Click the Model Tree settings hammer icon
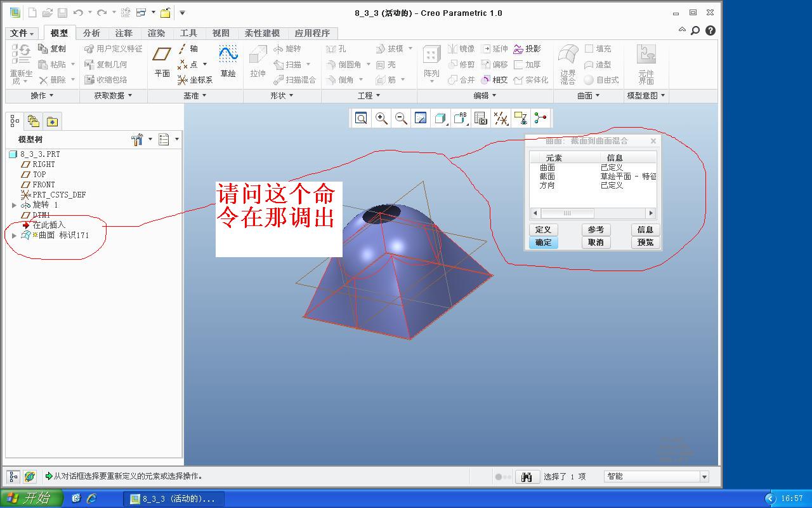Screen dimensions: 812x508 (x=137, y=139)
